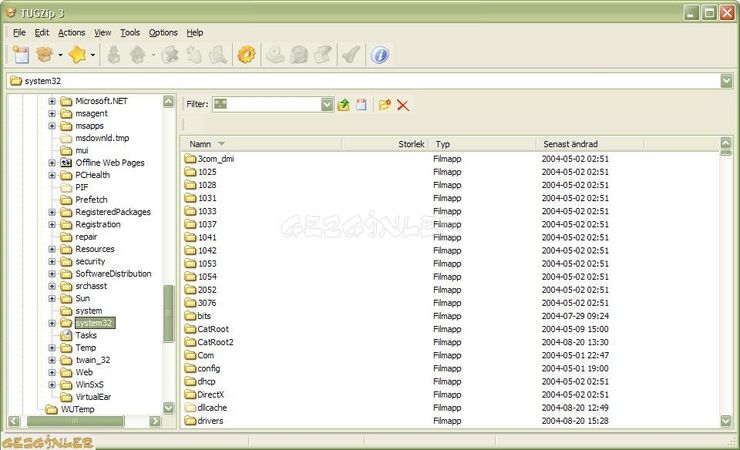Image resolution: width=740 pixels, height=450 pixels.
Task: Expand the Microsoft.NET tree node
Action: coord(52,101)
